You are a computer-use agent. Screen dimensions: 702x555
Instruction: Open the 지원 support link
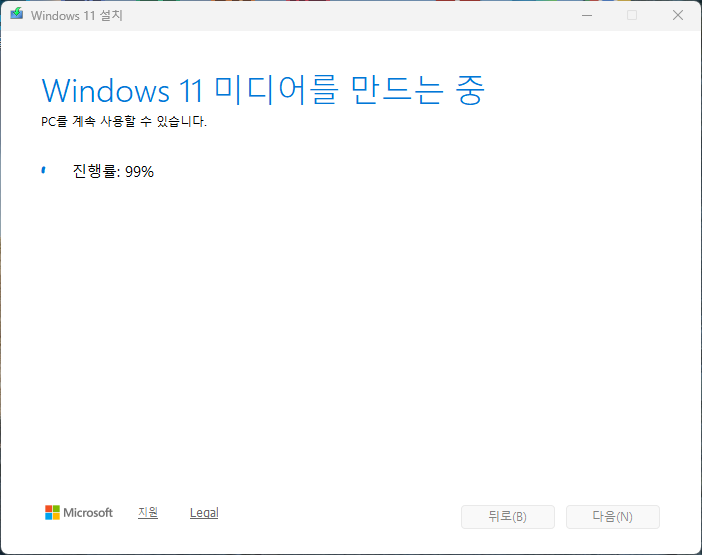tap(148, 512)
